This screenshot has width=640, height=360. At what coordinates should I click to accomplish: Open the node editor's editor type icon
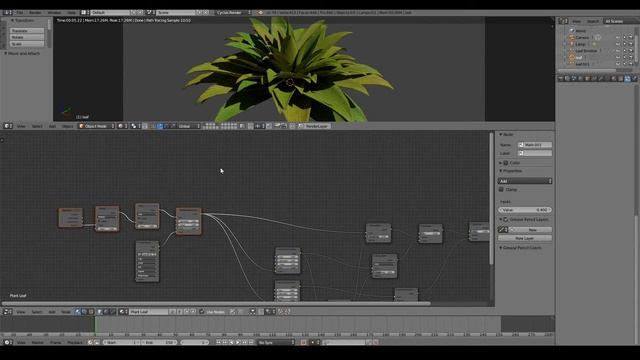7,312
